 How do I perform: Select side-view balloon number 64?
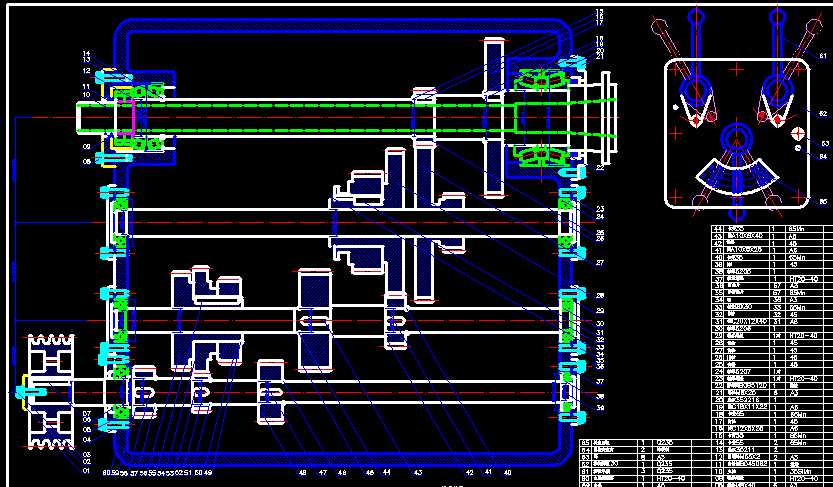point(823,156)
